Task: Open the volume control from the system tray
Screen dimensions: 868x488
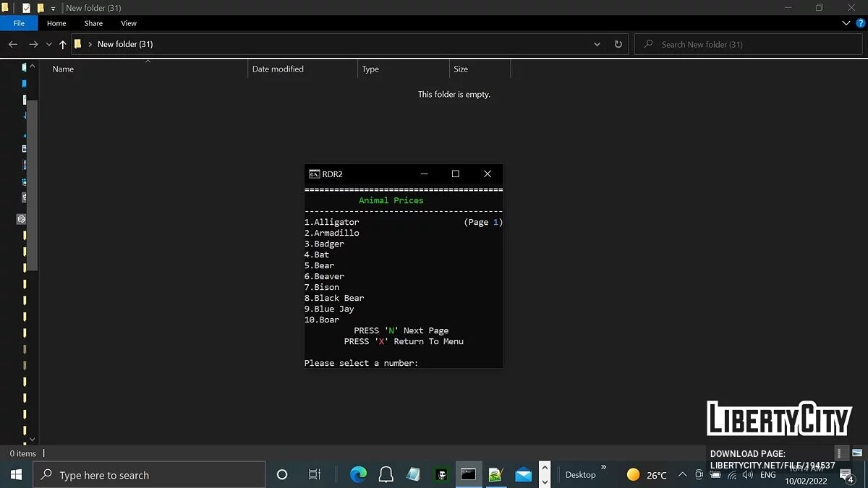Action: (747, 475)
